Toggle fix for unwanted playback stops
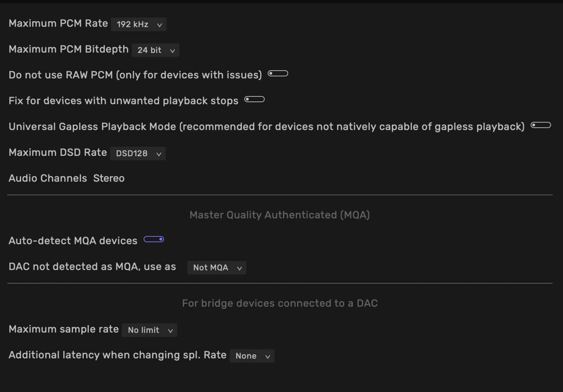This screenshot has height=392, width=563. pyautogui.click(x=254, y=99)
